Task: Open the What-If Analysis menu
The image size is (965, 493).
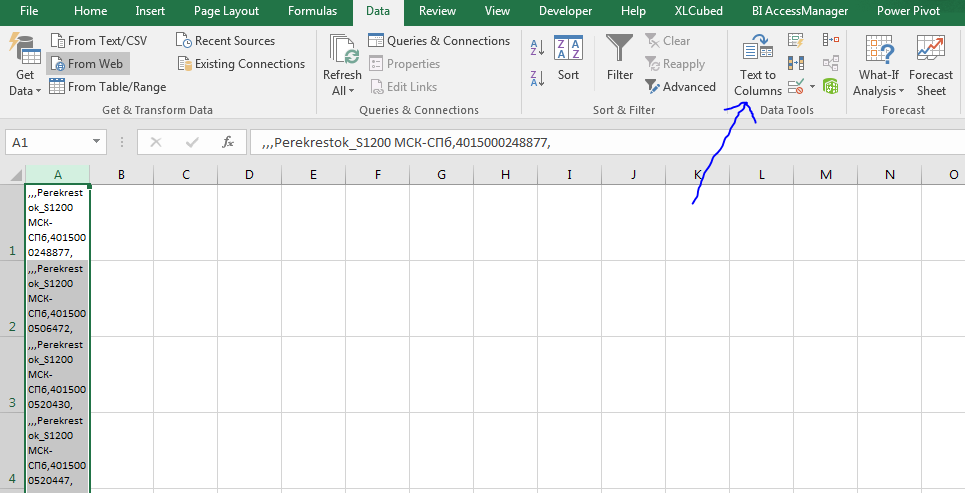Action: point(879,66)
